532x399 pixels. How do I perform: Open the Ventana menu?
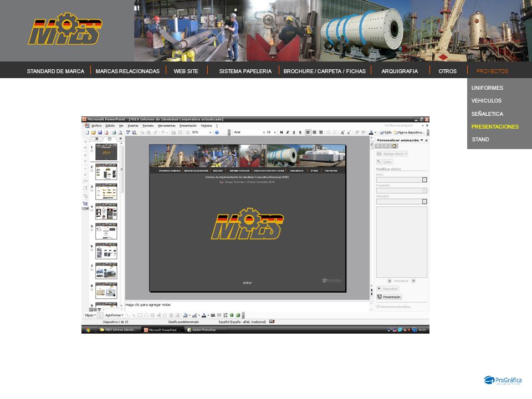click(206, 126)
